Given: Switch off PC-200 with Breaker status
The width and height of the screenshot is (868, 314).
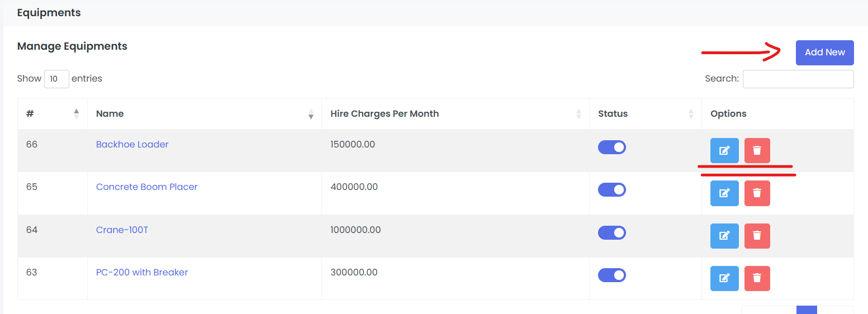Looking at the screenshot, I should coord(611,275).
